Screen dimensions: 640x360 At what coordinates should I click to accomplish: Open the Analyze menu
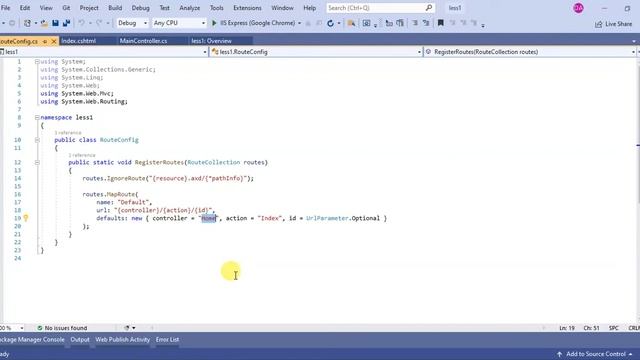click(190, 8)
